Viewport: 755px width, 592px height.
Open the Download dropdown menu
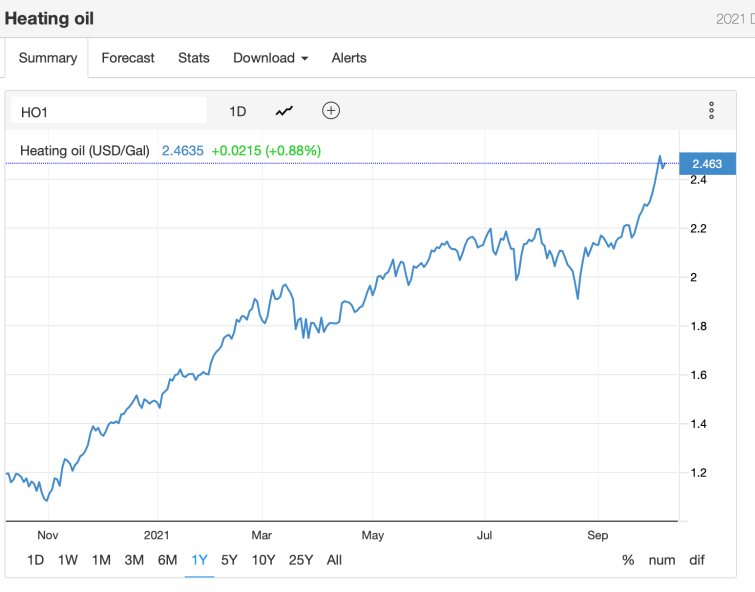(270, 58)
